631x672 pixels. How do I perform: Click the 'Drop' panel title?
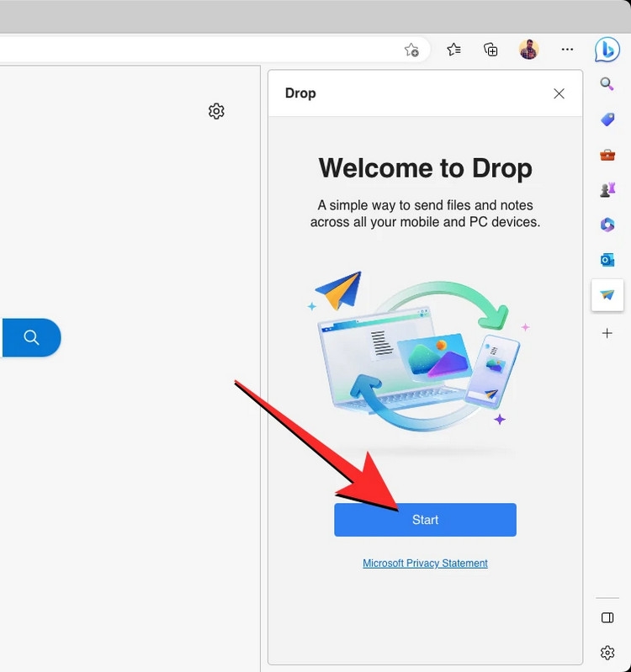pos(300,93)
